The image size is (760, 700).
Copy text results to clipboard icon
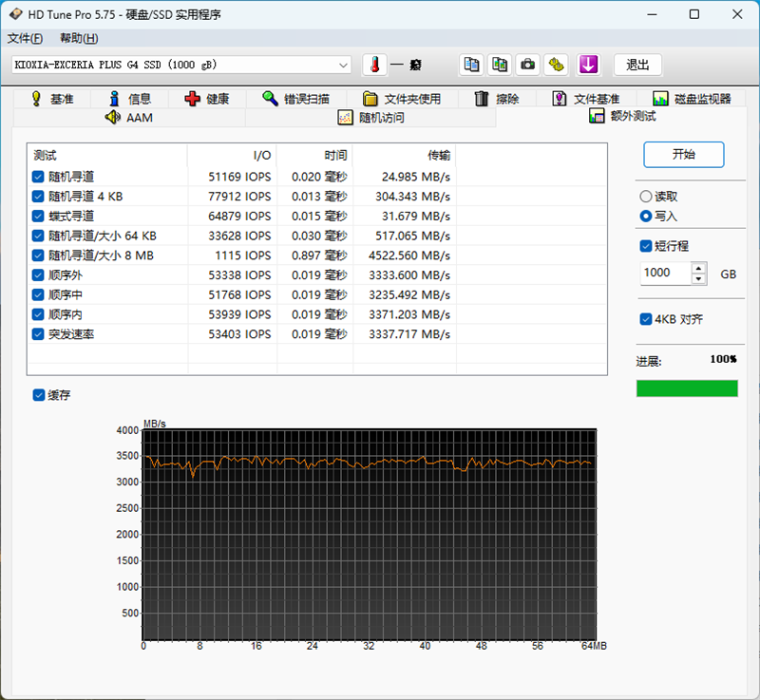coord(471,65)
